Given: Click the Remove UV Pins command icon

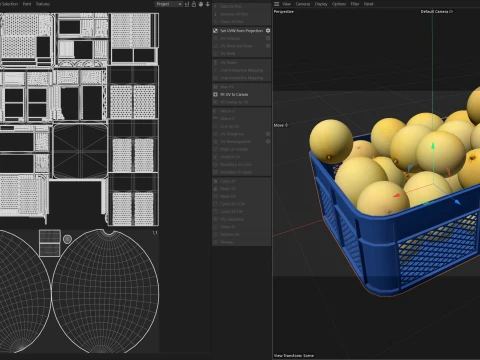Looking at the screenshot, I should click(x=215, y=14).
